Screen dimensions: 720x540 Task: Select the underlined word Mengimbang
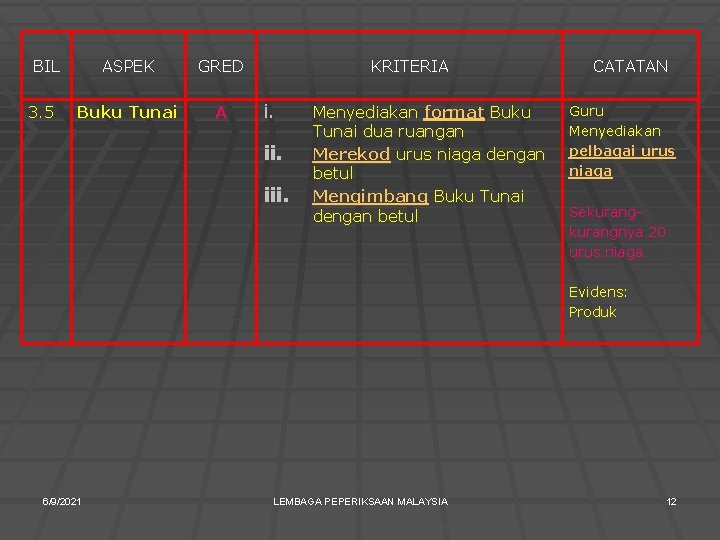[370, 197]
